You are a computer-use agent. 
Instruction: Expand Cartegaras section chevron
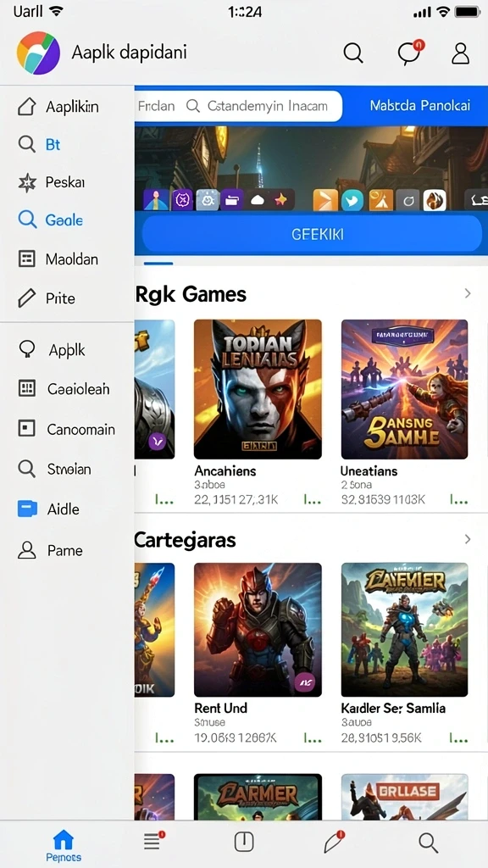(x=468, y=538)
